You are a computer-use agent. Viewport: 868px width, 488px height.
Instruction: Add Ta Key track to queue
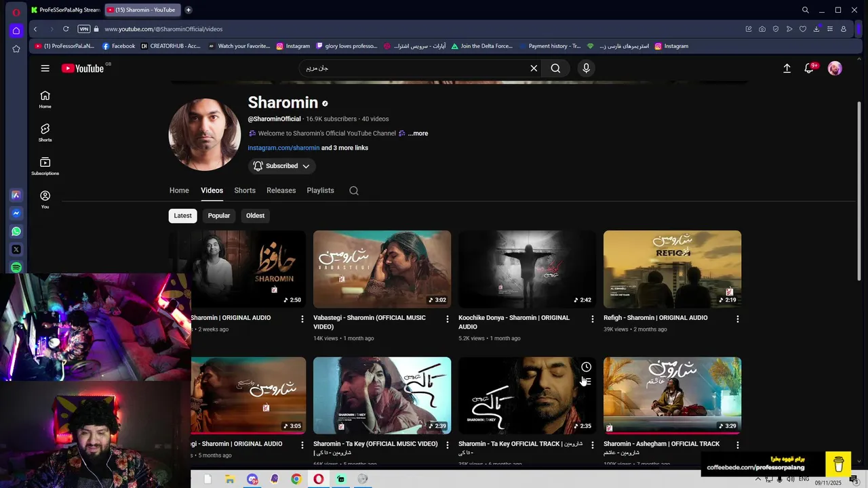587,382
